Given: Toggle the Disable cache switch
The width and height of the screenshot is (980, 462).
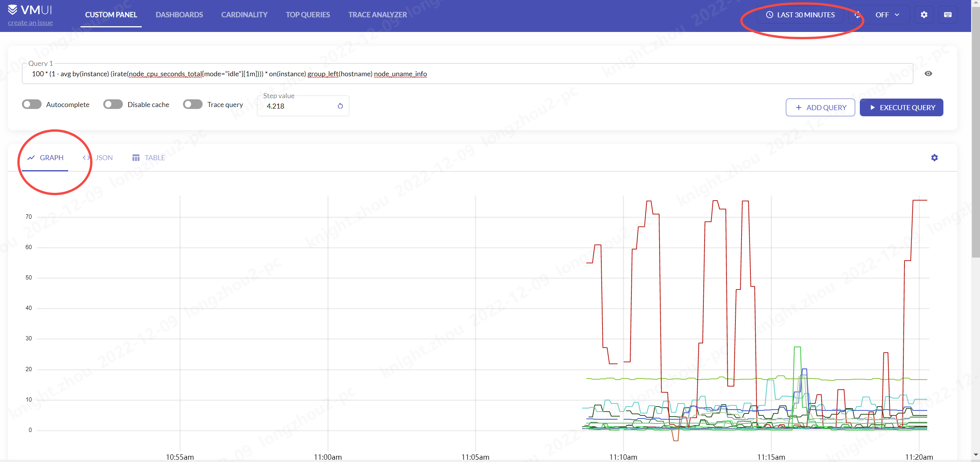Looking at the screenshot, I should [113, 104].
